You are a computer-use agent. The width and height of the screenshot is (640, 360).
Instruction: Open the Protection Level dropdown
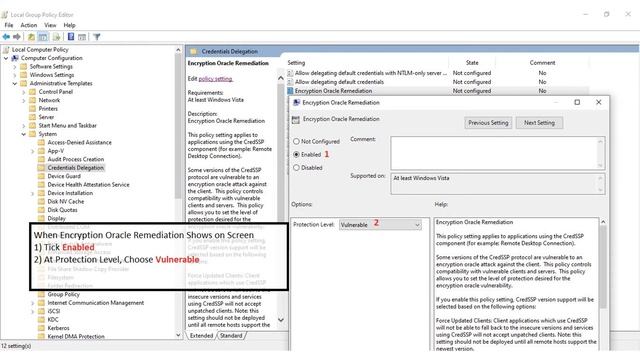(380, 224)
